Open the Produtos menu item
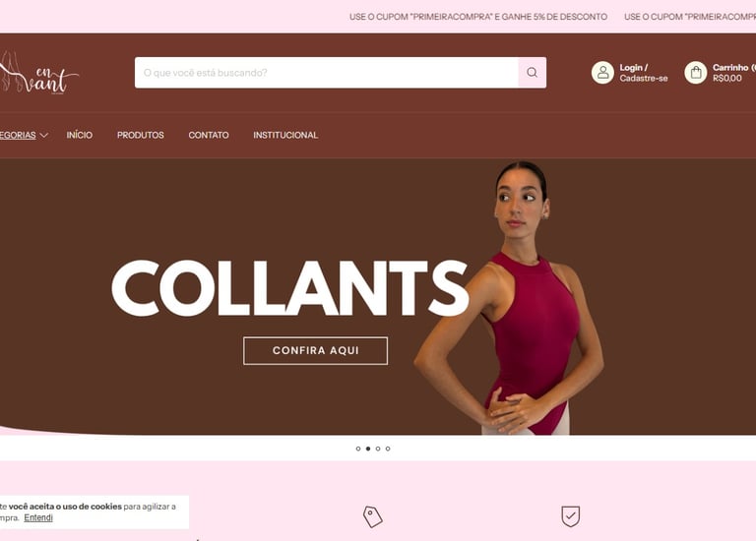This screenshot has height=541, width=756. coord(141,136)
